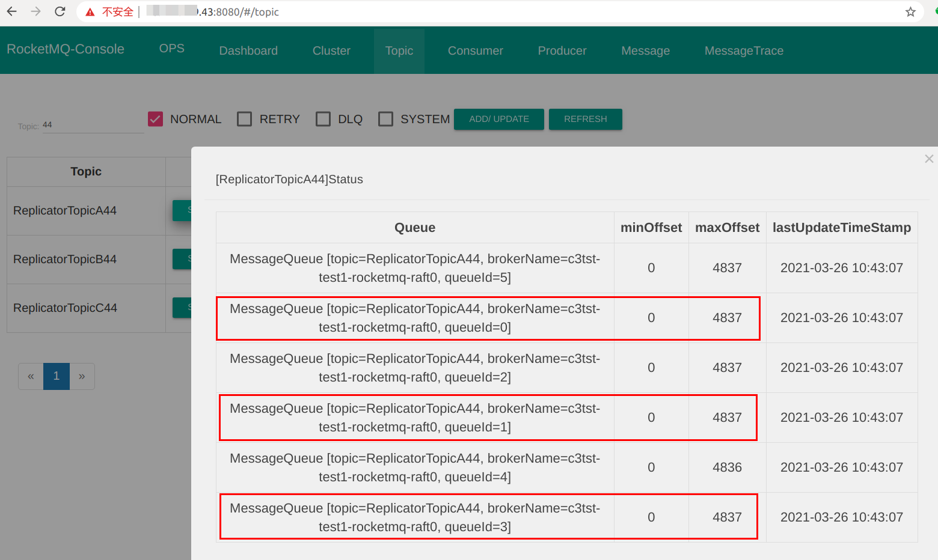
Task: Click the ADD/UPDATE button
Action: click(x=498, y=119)
